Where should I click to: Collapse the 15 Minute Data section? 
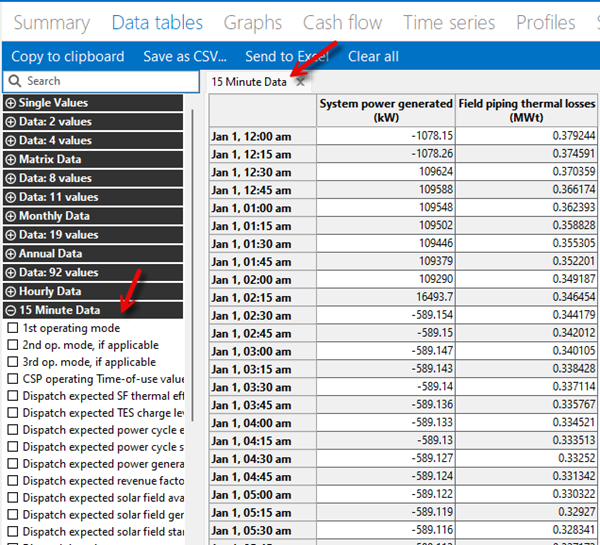click(11, 310)
